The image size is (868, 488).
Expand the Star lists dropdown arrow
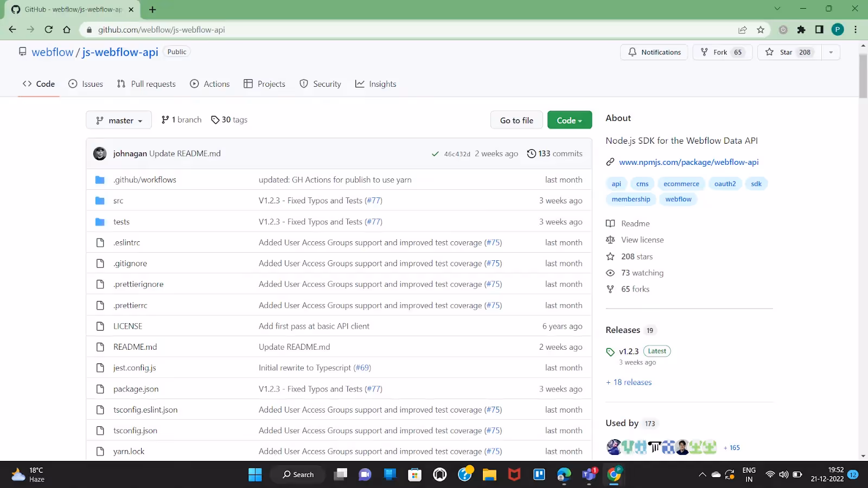click(x=831, y=52)
